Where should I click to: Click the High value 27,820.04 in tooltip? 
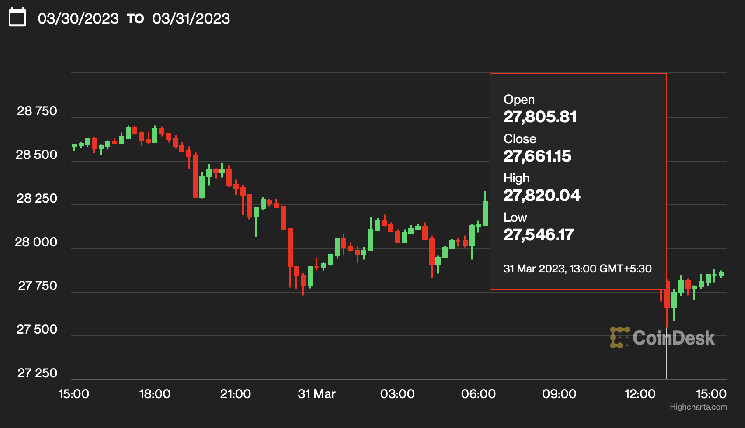tap(541, 195)
